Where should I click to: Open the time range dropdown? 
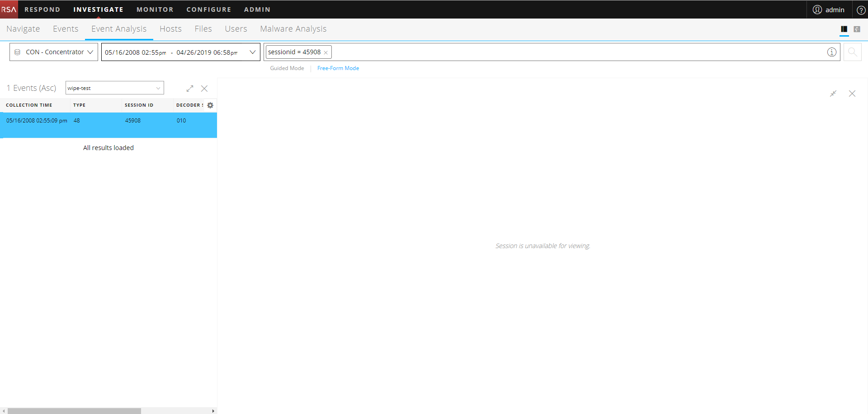[x=252, y=52]
